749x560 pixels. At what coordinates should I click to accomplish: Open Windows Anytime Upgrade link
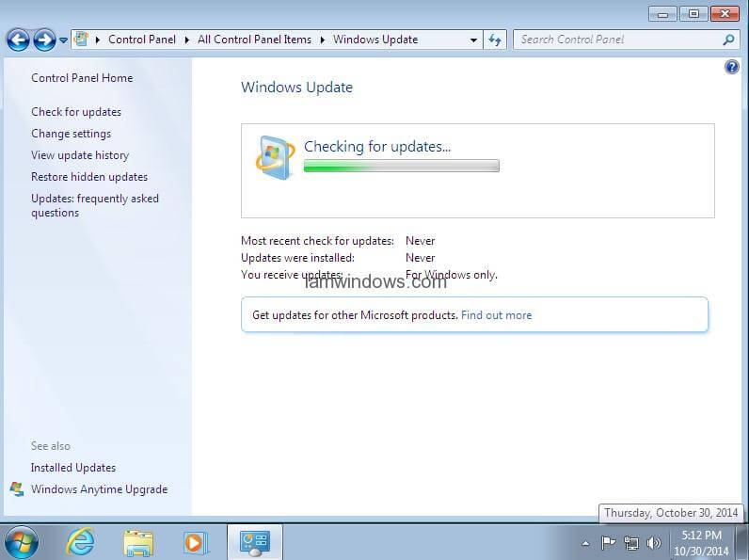[x=100, y=489]
